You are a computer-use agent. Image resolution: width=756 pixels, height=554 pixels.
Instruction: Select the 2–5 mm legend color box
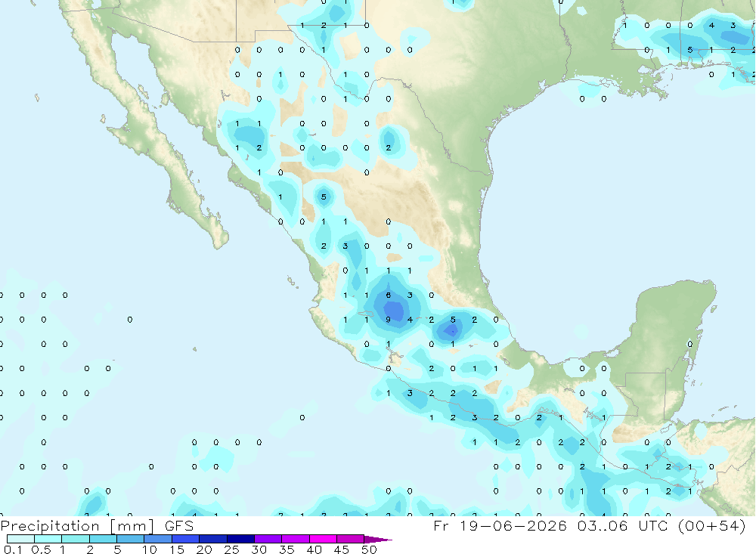[x=103, y=539]
